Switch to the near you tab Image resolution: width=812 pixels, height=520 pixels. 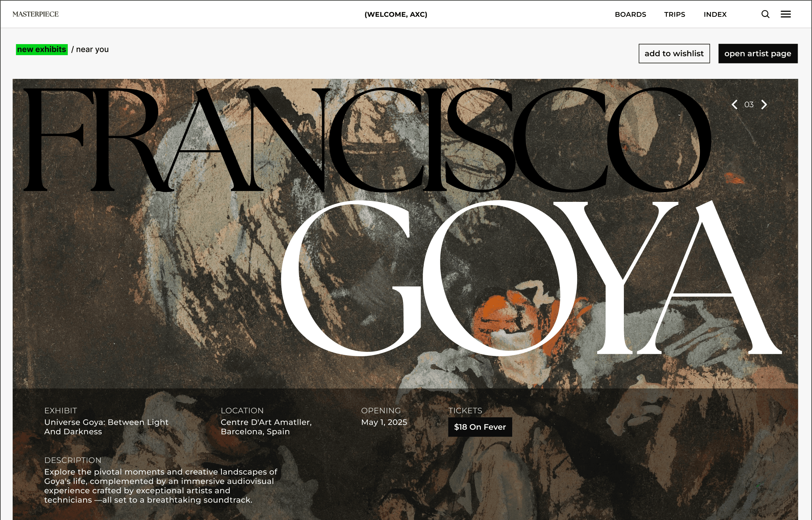tap(92, 50)
